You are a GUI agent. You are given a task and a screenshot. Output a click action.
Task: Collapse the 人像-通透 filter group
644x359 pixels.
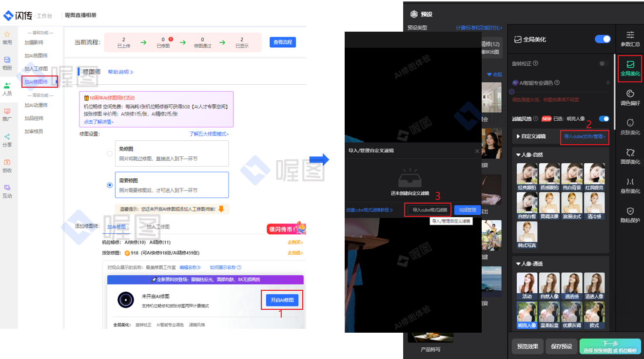pyautogui.click(x=530, y=264)
